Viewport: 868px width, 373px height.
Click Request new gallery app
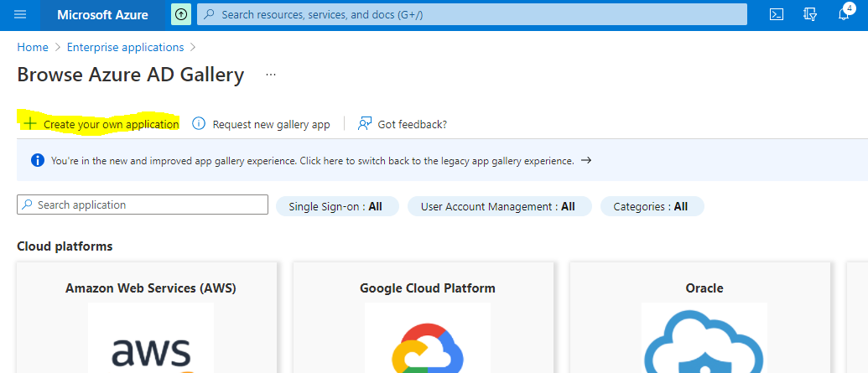[x=271, y=125]
